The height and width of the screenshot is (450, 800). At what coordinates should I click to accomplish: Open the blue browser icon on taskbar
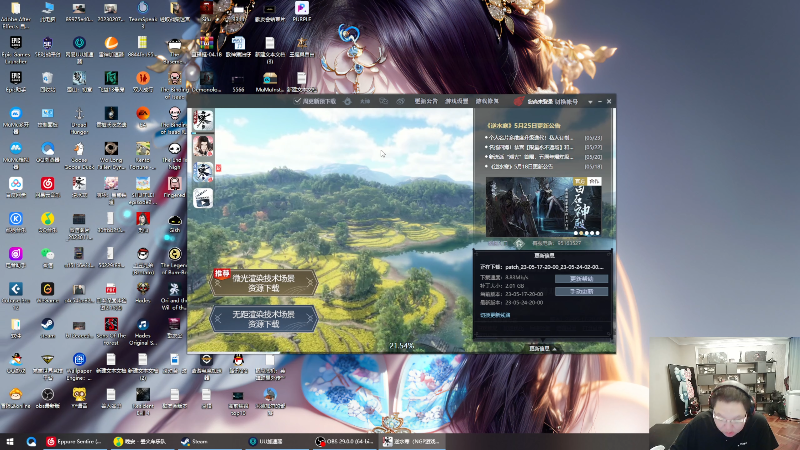point(31,441)
